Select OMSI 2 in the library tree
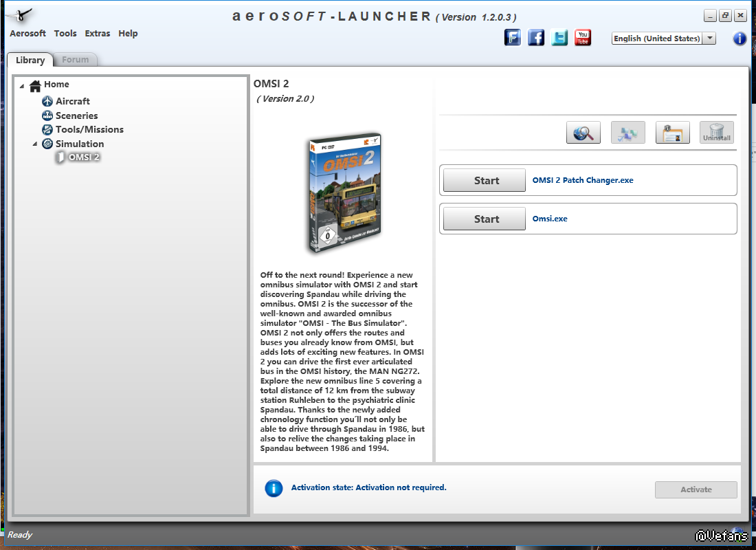This screenshot has height=550, width=756. pos(84,157)
